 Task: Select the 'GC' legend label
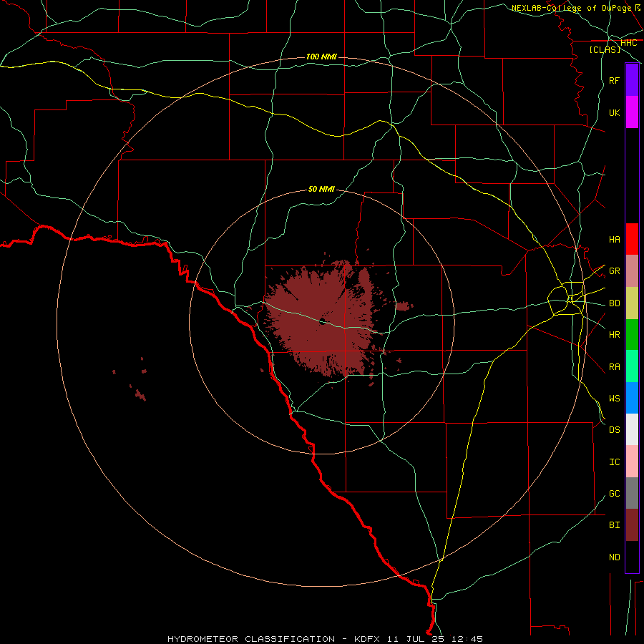614,494
